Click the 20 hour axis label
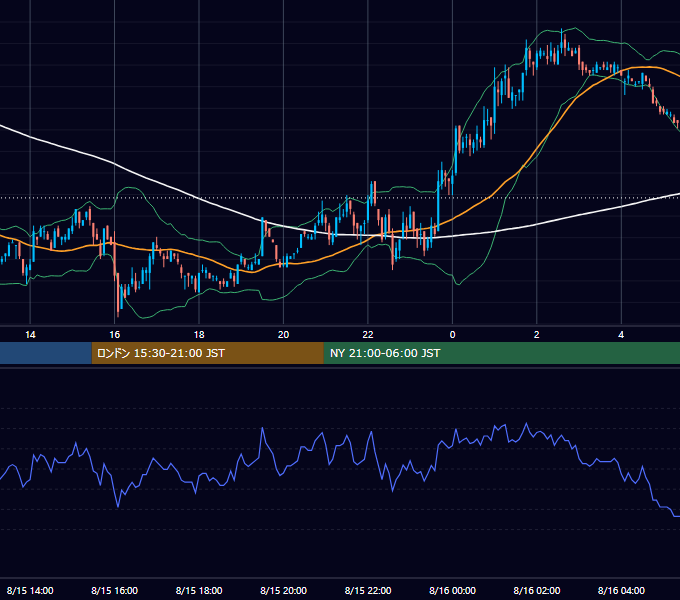 pos(284,335)
